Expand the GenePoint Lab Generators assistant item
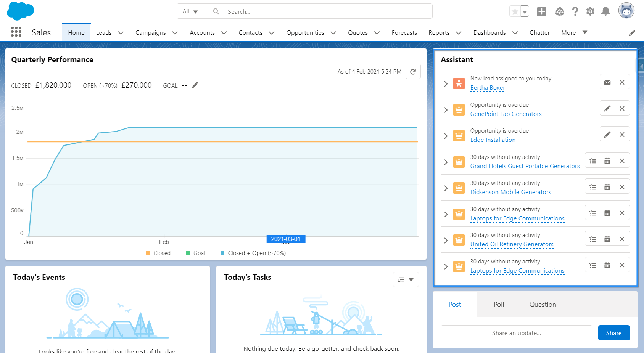644x353 pixels. click(x=446, y=110)
